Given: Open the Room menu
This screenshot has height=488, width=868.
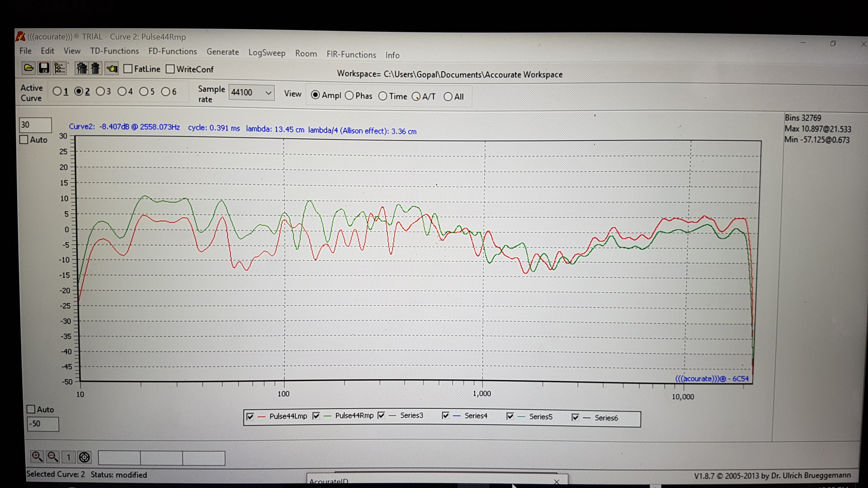Looking at the screenshot, I should tap(306, 54).
